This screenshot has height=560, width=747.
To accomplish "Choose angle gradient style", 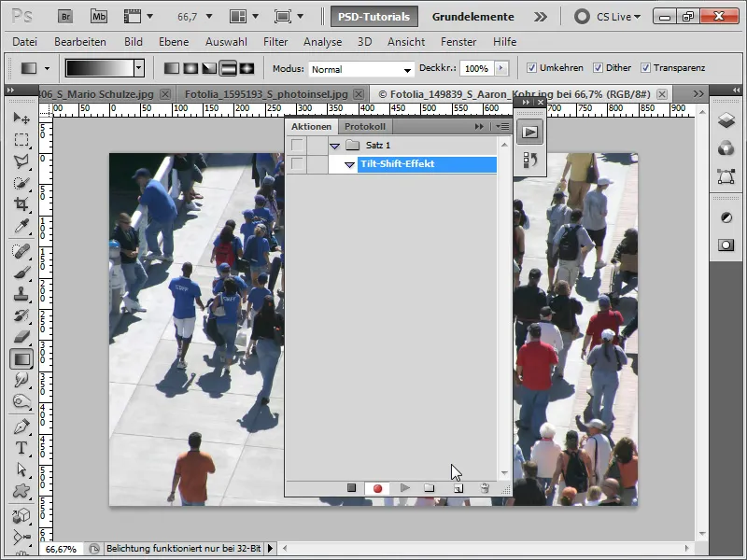I will (209, 68).
